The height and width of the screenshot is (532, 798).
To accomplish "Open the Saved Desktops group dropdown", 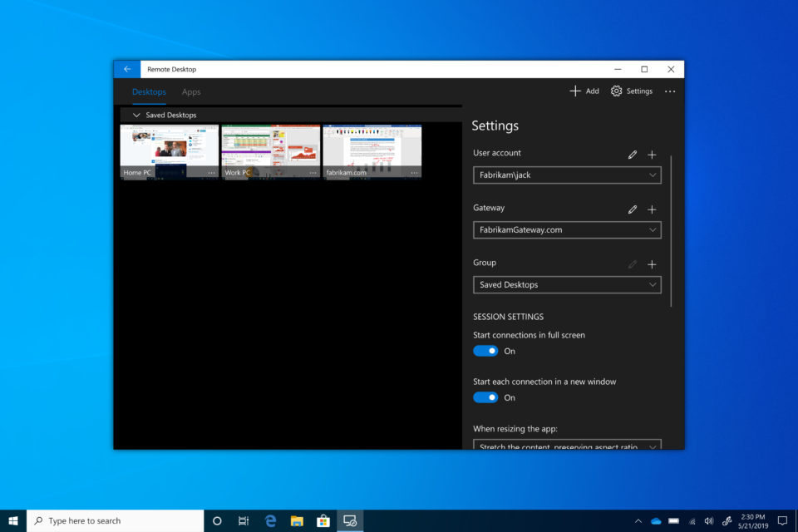I will (567, 285).
